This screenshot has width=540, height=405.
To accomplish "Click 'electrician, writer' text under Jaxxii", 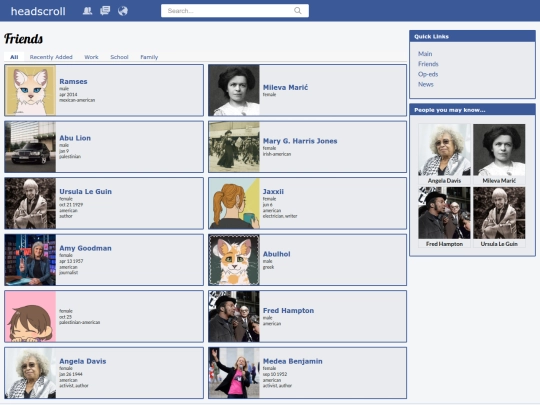I will tap(280, 216).
